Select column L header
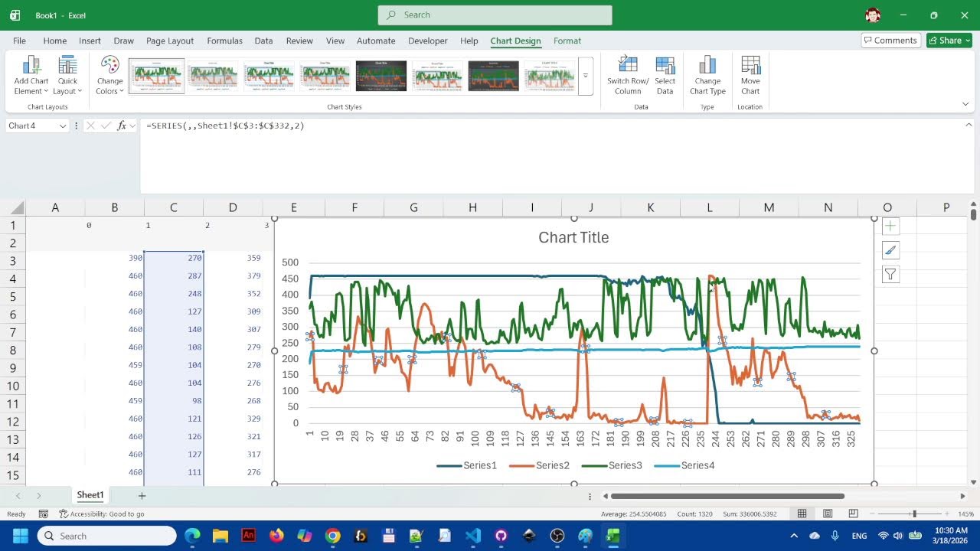This screenshot has width=980, height=551. pos(710,207)
